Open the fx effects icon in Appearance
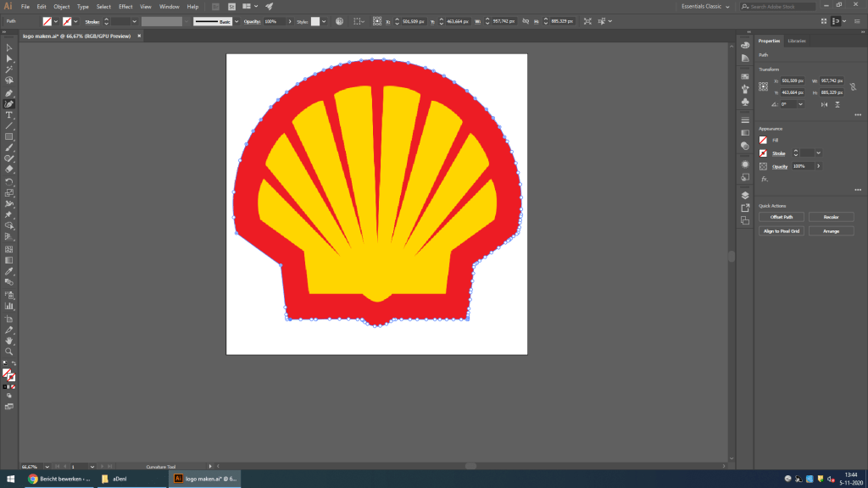The width and height of the screenshot is (868, 488). click(x=764, y=179)
